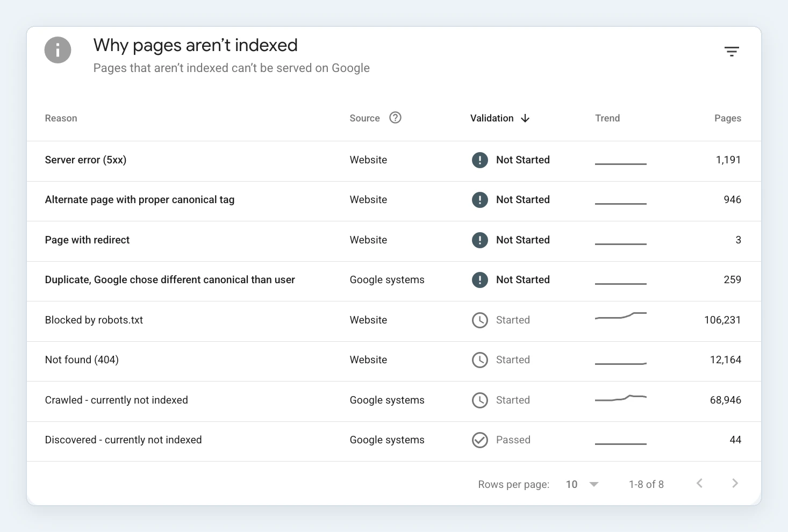Viewport: 788px width, 532px height.
Task: Open Crawled - currently not indexed
Action: 117,400
